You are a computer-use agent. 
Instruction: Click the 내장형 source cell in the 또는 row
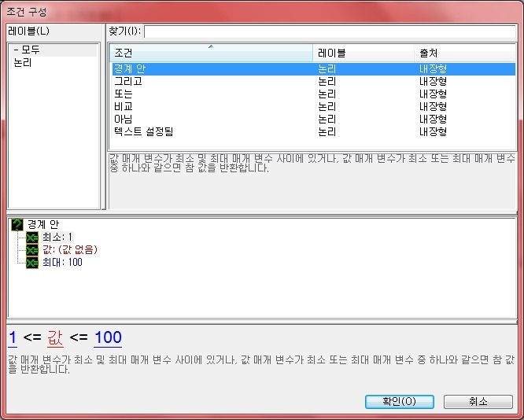[433, 94]
